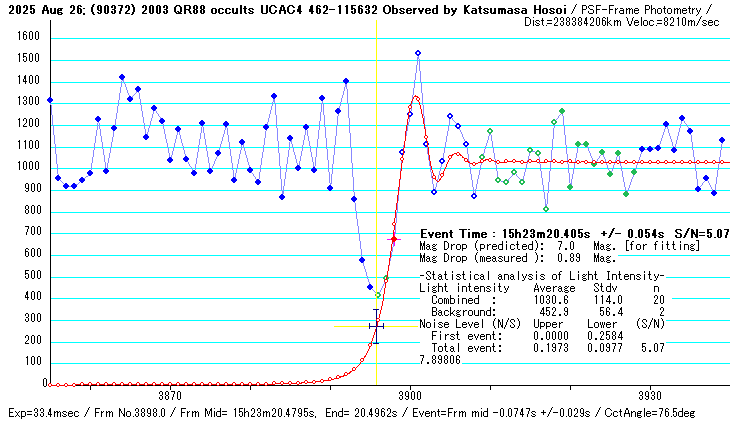The image size is (740, 425).
Task: Click the red star event marker
Action: tap(394, 240)
